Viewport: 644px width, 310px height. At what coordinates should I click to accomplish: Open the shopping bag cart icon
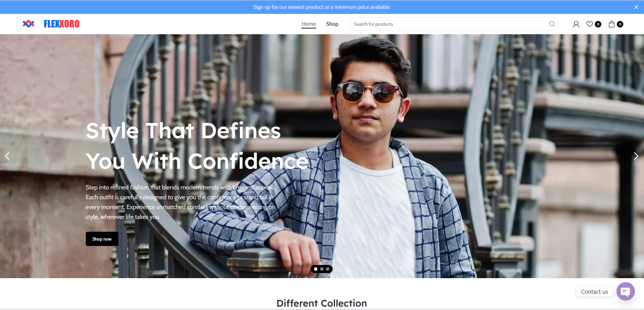coord(611,24)
